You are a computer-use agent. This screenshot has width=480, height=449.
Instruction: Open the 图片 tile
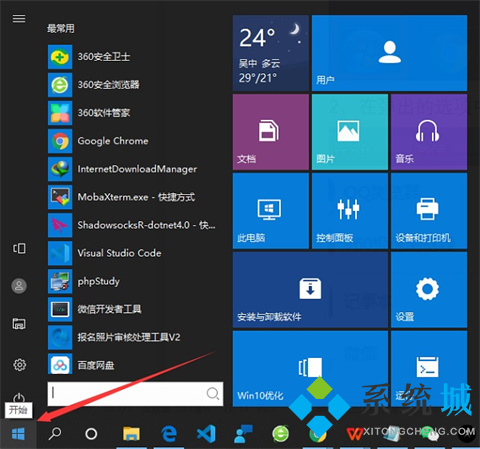pos(350,132)
